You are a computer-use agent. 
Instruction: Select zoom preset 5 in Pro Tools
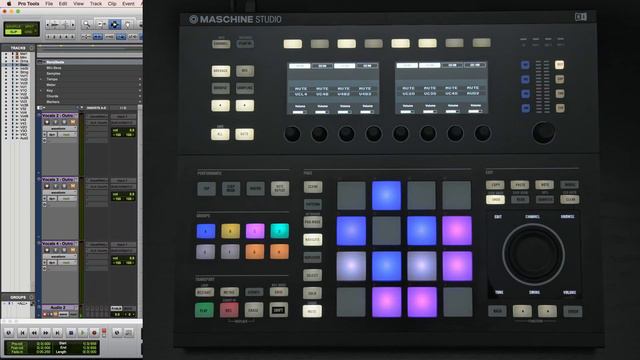(73, 37)
